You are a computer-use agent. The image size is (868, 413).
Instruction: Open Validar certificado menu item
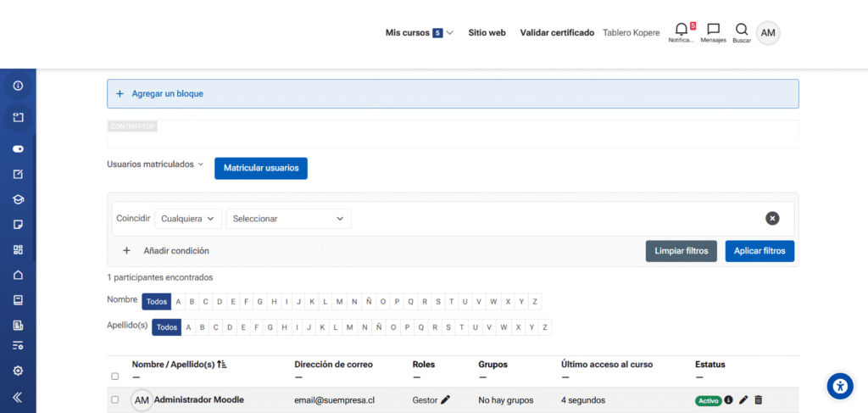(557, 33)
